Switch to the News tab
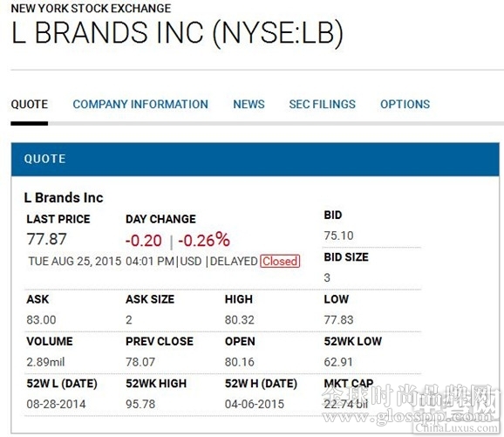The image size is (504, 437). tap(249, 104)
